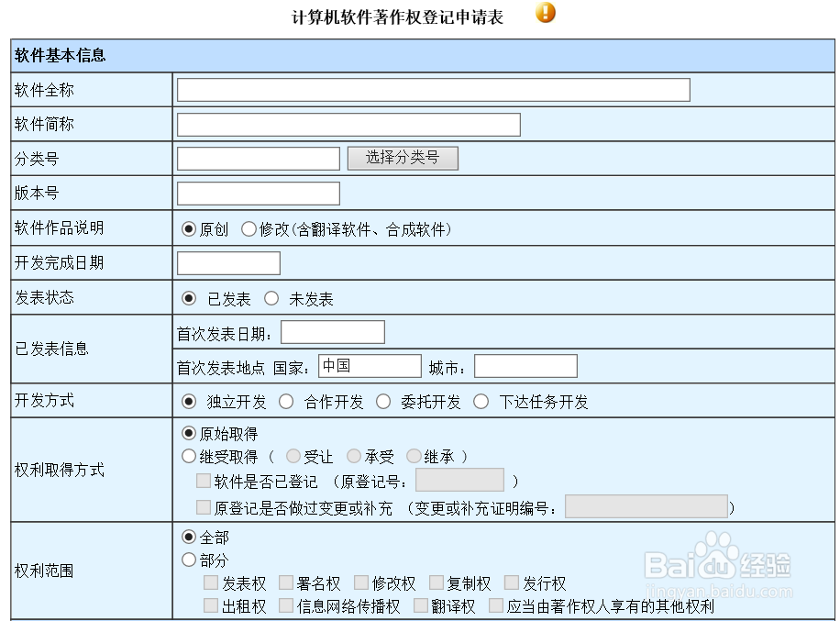The image size is (840, 621).
Task: Check the 出租权 checkbox
Action: [x=211, y=605]
